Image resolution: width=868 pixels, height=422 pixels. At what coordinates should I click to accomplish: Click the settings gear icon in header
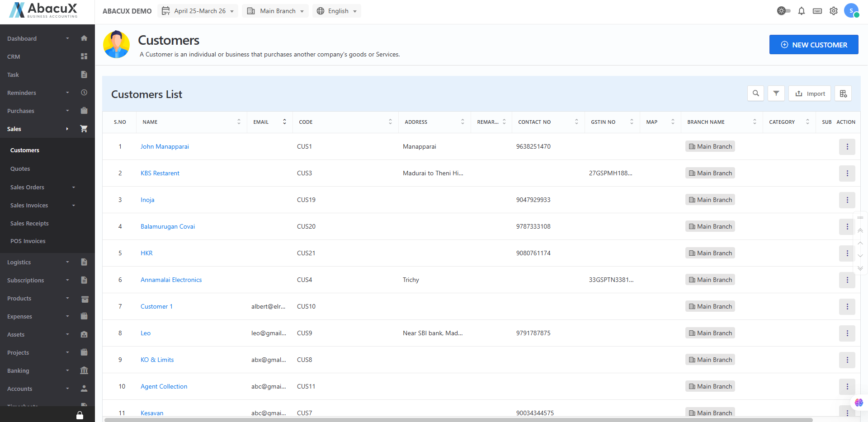point(833,11)
